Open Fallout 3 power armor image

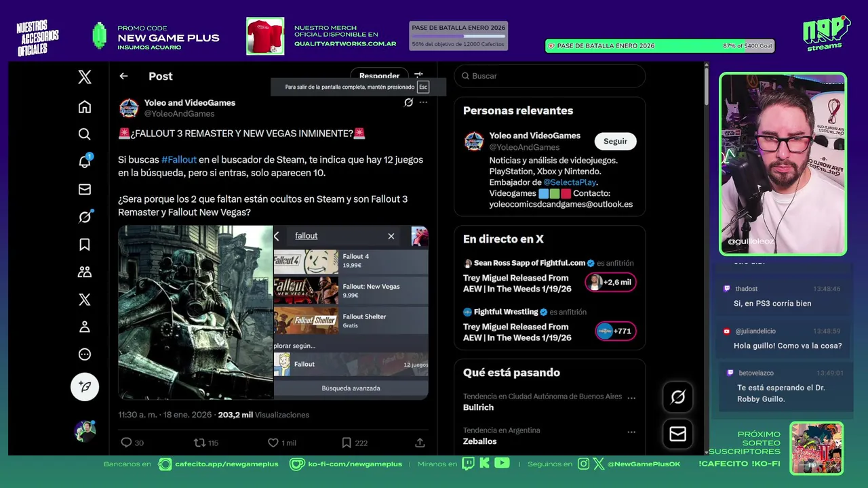point(195,312)
